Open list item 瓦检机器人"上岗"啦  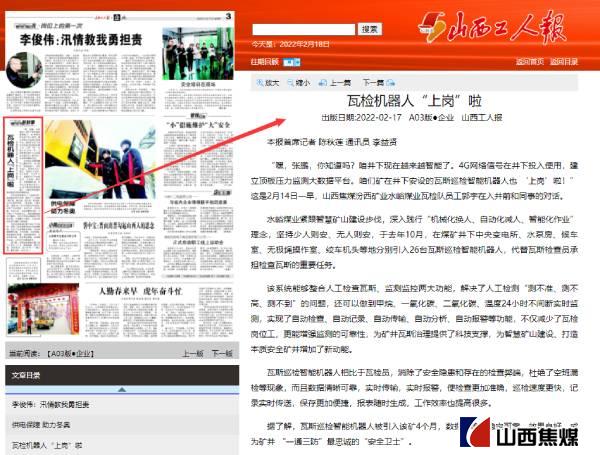tap(47, 445)
